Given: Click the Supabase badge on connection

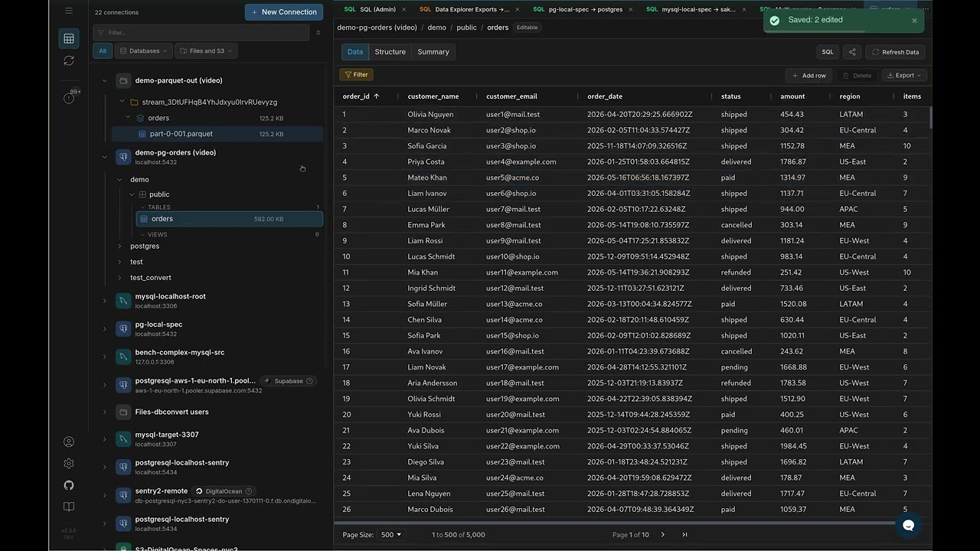Looking at the screenshot, I should click(x=288, y=381).
